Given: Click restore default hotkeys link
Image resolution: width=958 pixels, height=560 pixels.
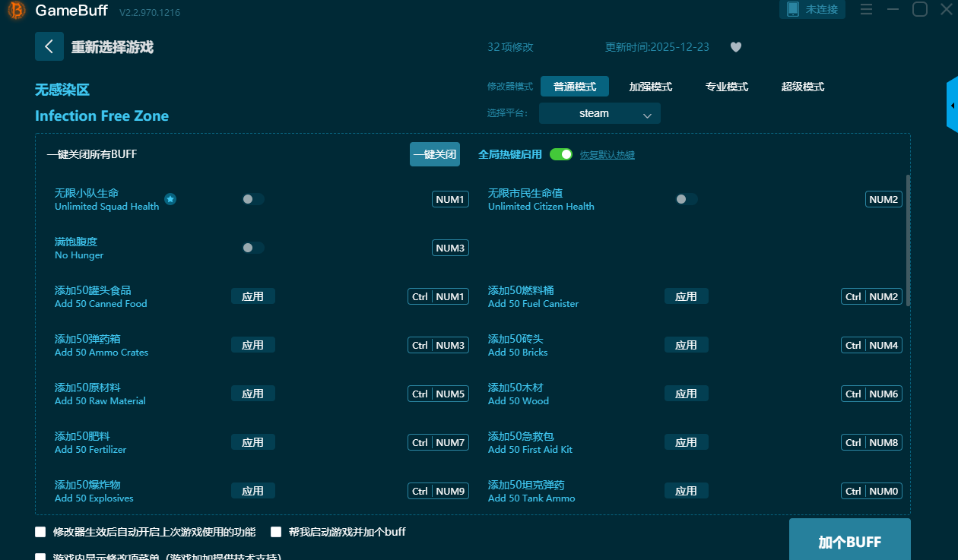Looking at the screenshot, I should tap(607, 155).
